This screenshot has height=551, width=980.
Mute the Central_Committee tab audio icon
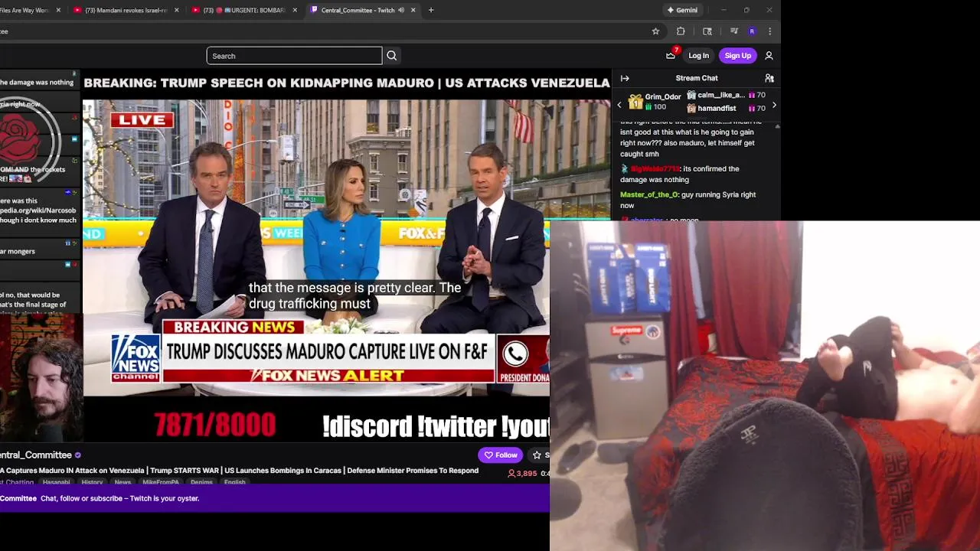coord(401,10)
